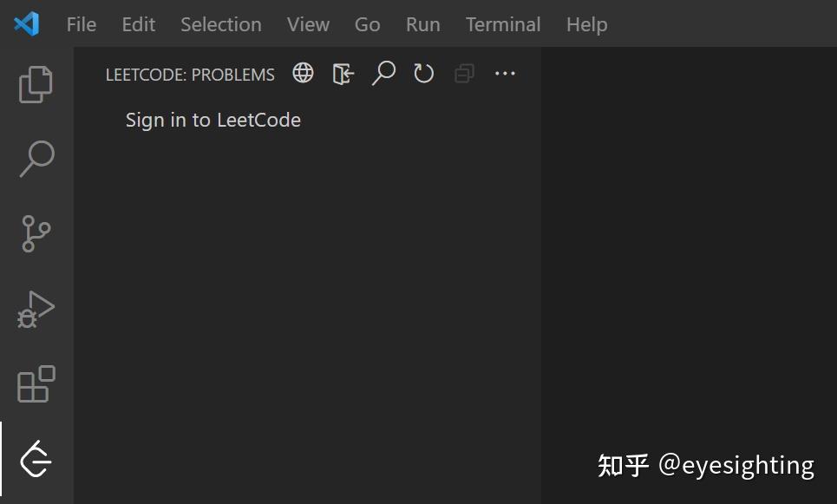Screen dimensions: 837x504
Task: Pick a problem using the magnifier icon
Action: tap(383, 73)
